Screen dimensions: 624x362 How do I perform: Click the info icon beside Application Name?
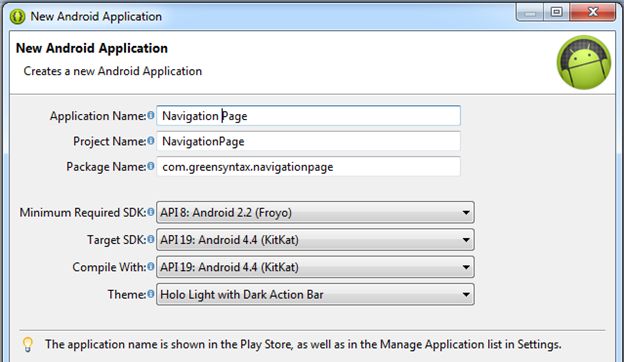pos(150,115)
